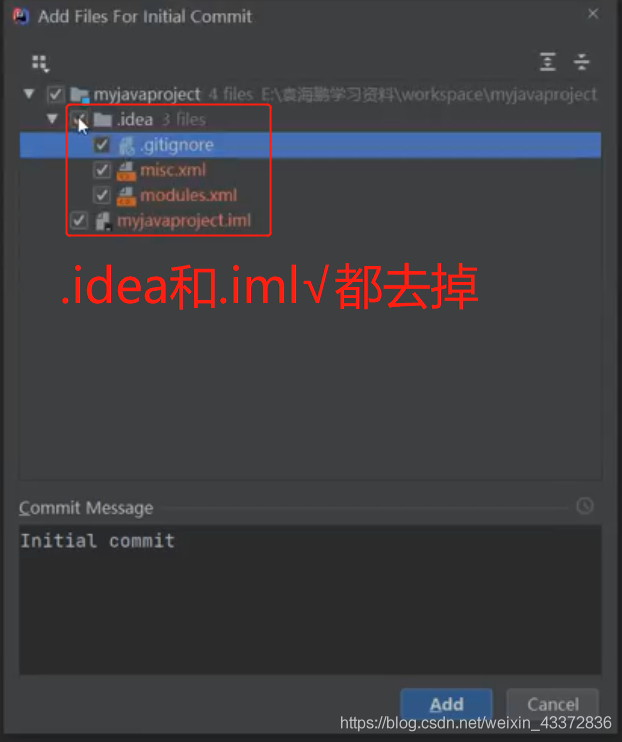Collapse the .idea folder node
This screenshot has width=622, height=742.
point(52,119)
